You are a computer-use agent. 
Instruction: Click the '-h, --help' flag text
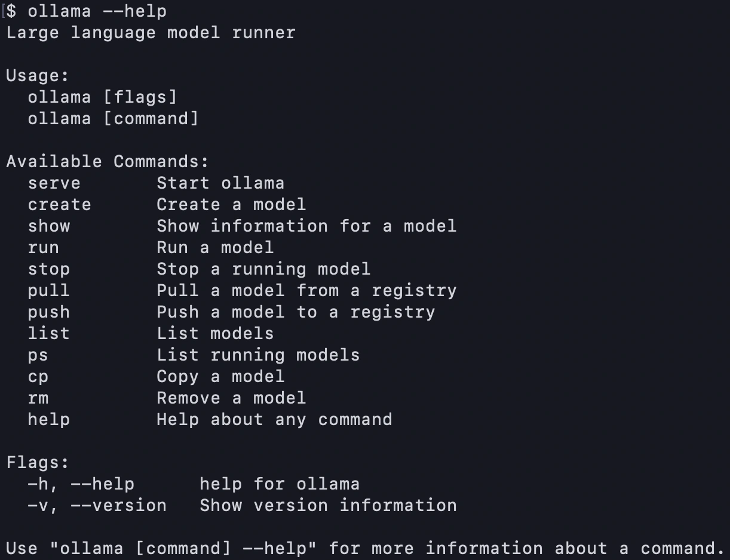point(81,484)
